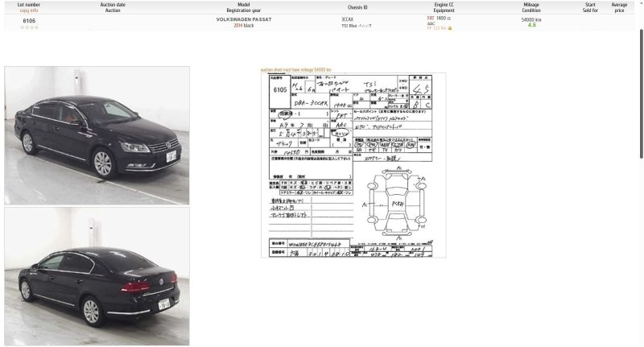This screenshot has width=644, height=347.
Task: Click the 'Chassis ID' column header
Action: (x=357, y=7)
